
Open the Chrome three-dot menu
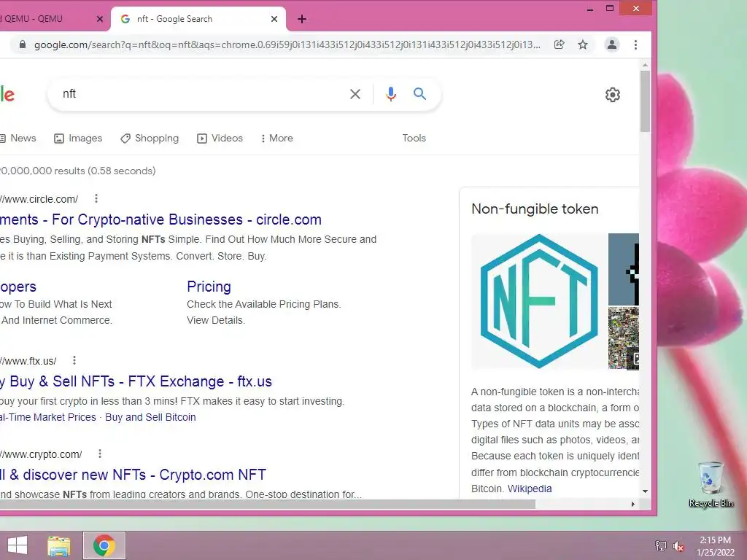(x=635, y=44)
